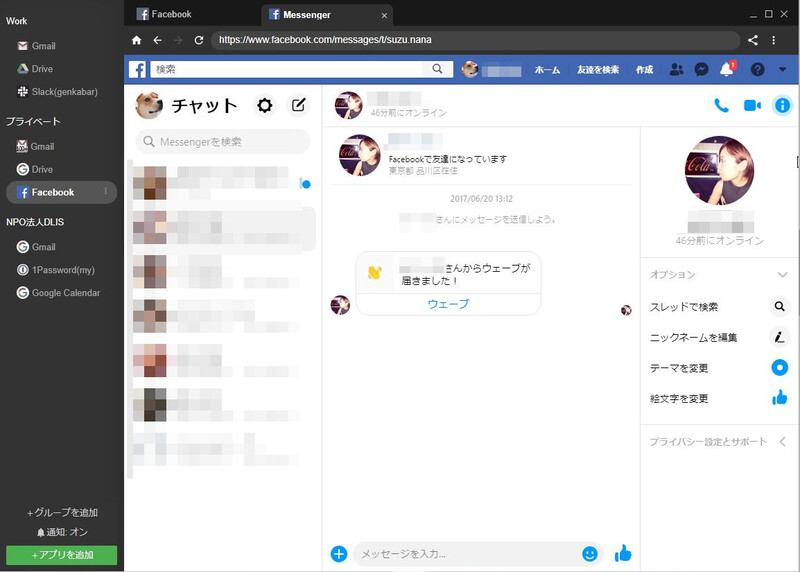
Task: Click the ウェーブ button to wave back
Action: pos(448,304)
